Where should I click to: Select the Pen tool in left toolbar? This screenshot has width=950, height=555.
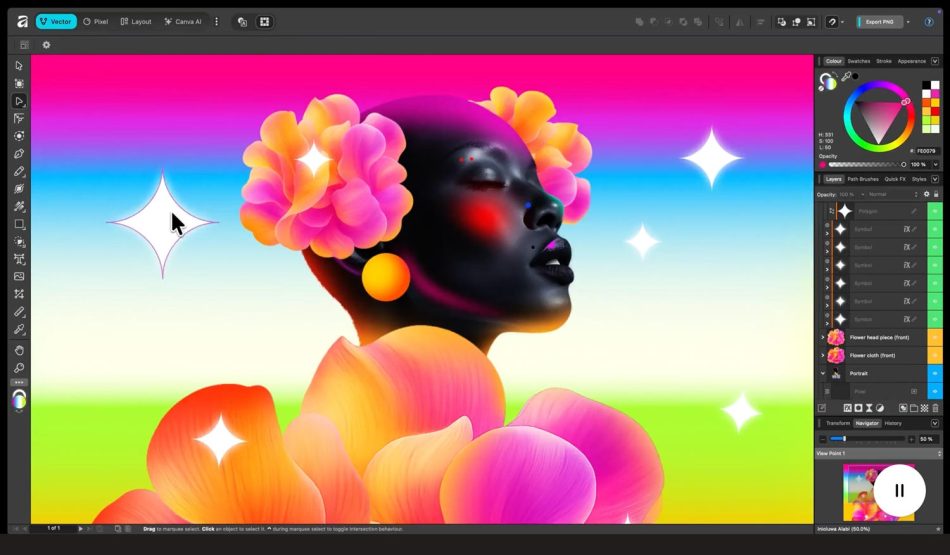click(x=19, y=154)
